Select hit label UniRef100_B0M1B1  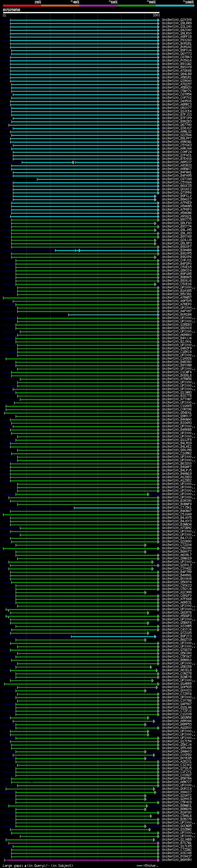click(177, 43)
